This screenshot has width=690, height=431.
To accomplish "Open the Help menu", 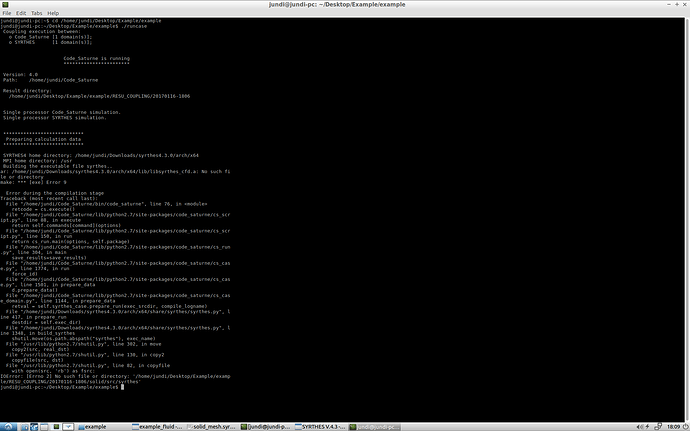I will point(53,13).
